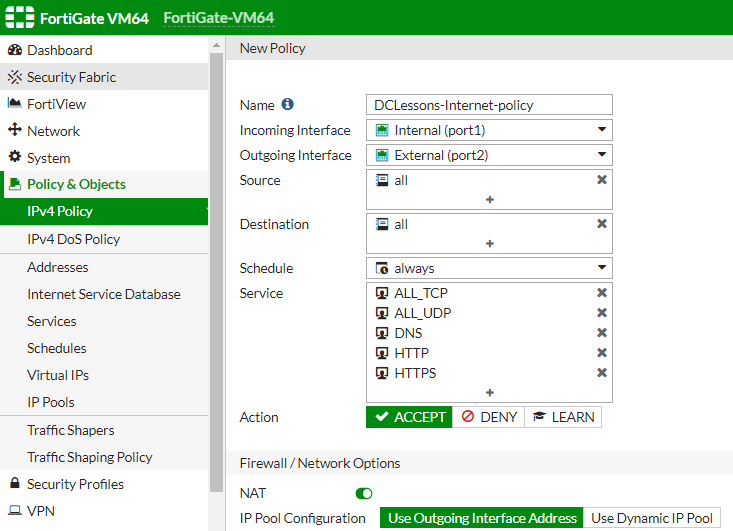733x531 pixels.
Task: Go to Addresses page
Action: click(x=104, y=267)
